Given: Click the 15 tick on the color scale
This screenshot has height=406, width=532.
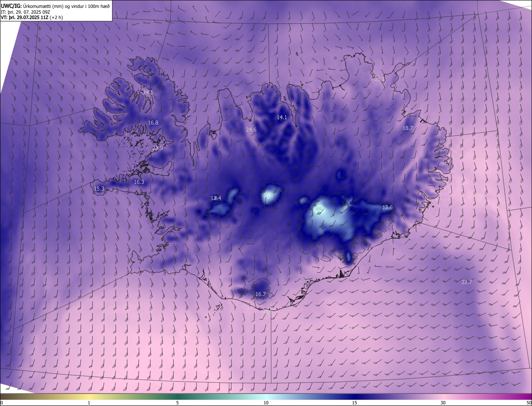Looking at the screenshot, I should point(355,403).
